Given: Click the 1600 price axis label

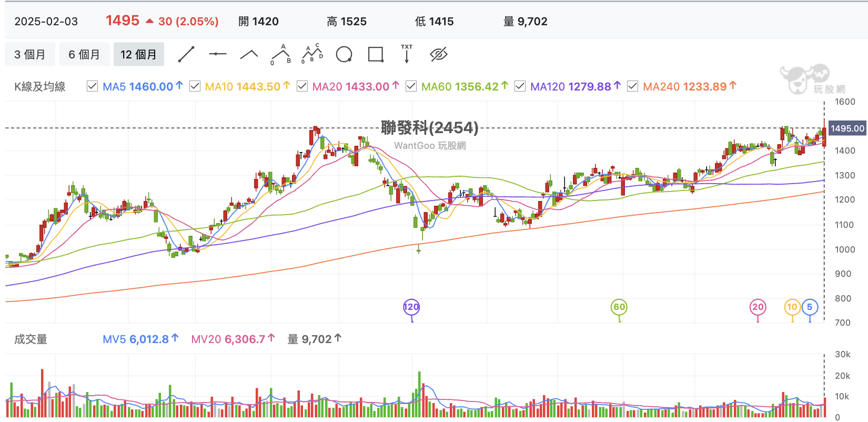Looking at the screenshot, I should 845,102.
